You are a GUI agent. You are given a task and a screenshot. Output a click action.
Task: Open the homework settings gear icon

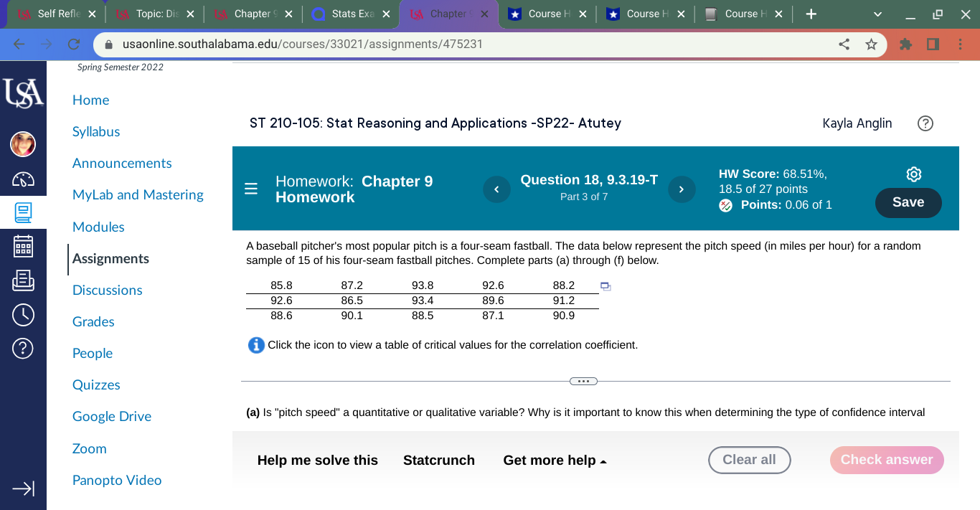[x=913, y=174]
